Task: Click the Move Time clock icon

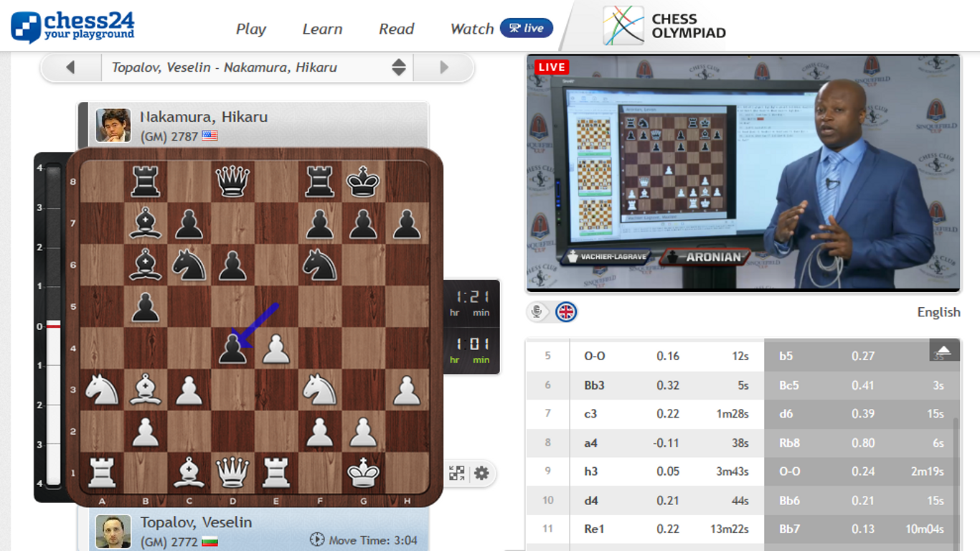Action: click(x=317, y=540)
